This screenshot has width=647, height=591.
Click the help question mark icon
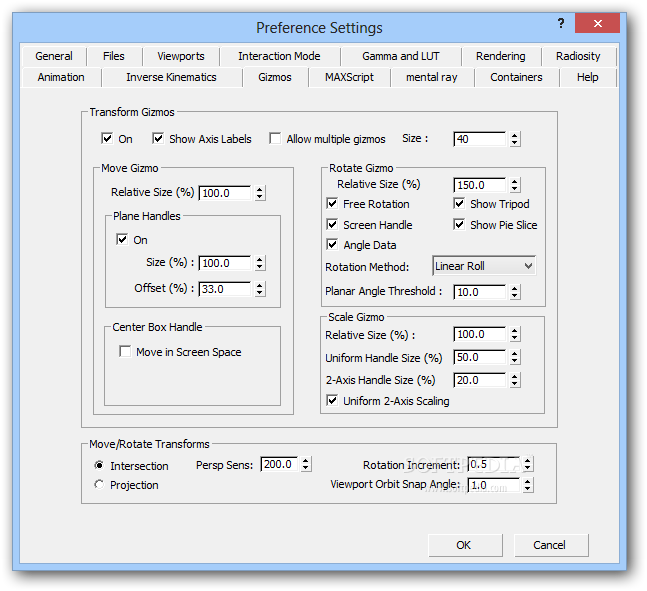(560, 23)
